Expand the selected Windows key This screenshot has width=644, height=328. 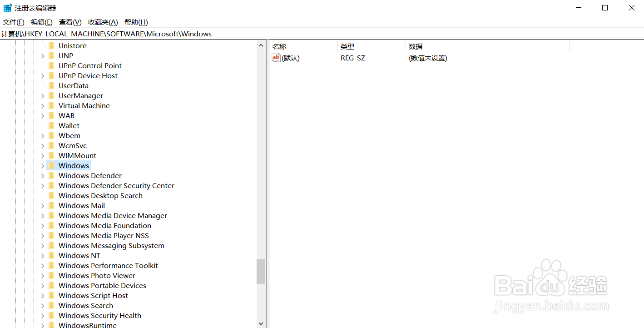coord(43,165)
